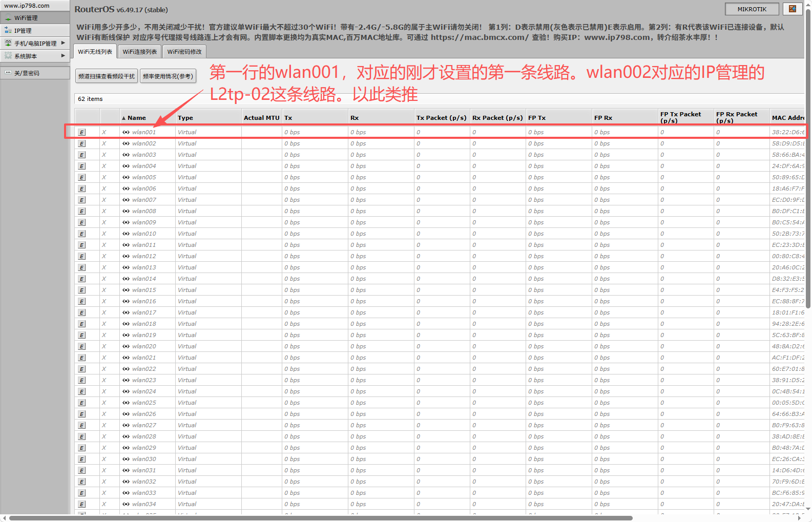Click the icon right of MIKROTIK button

point(793,9)
